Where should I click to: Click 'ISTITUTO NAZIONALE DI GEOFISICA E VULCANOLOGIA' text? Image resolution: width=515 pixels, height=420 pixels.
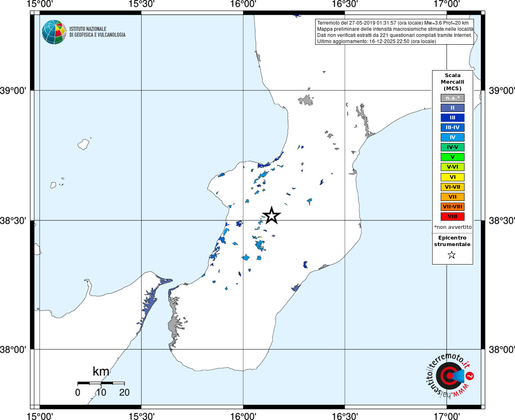click(x=97, y=32)
